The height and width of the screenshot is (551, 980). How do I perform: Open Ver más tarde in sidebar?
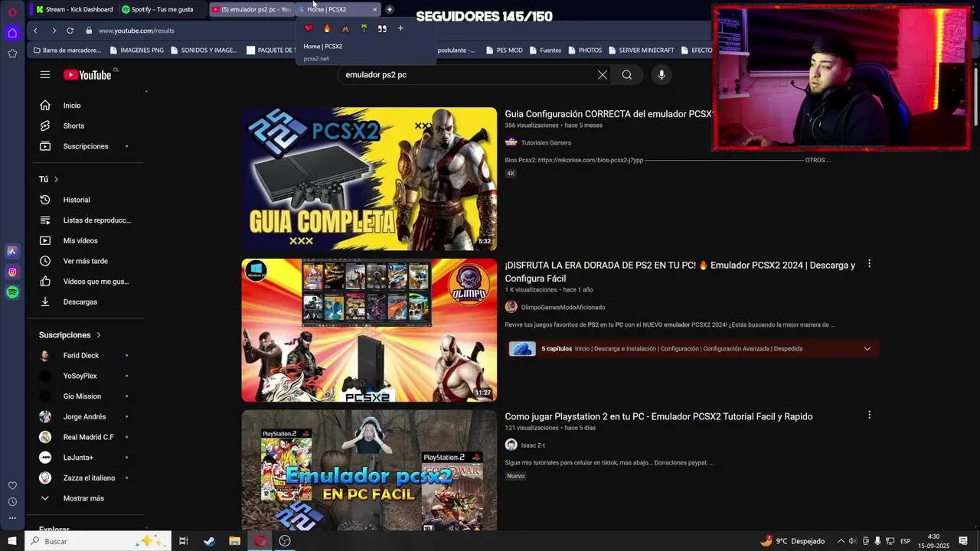[86, 261]
